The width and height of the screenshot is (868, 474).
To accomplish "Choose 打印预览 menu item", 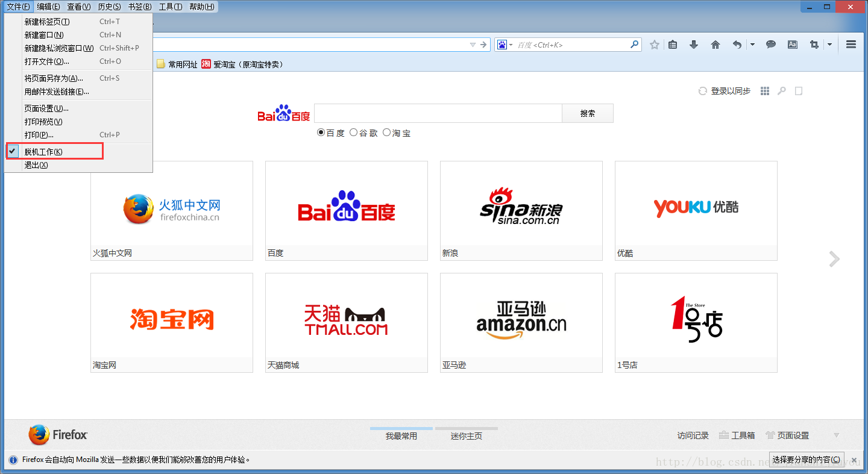I will click(x=78, y=122).
